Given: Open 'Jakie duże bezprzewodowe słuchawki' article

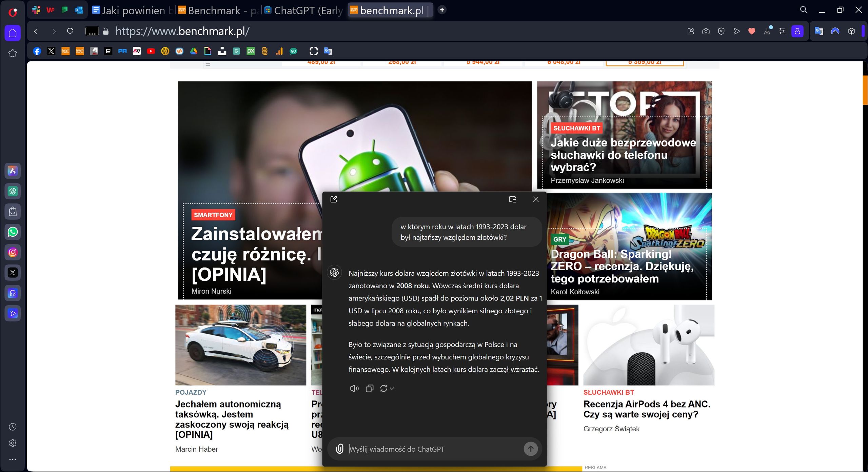Looking at the screenshot, I should (623, 155).
